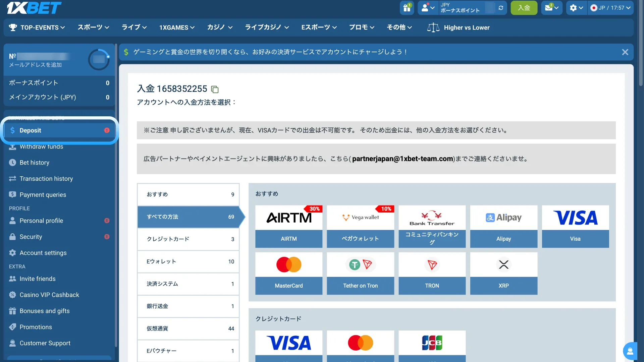Expand the プロモ menu
Image resolution: width=644 pixels, height=362 pixels.
(x=362, y=27)
